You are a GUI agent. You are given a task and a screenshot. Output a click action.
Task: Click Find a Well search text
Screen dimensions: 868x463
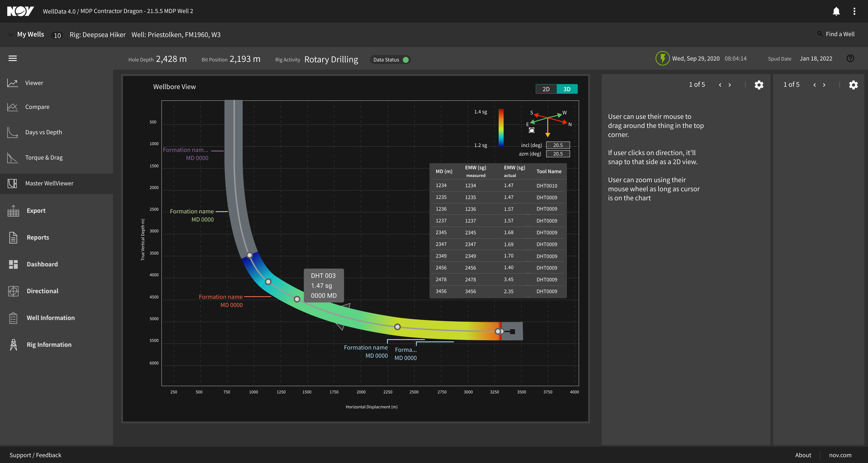click(x=840, y=34)
